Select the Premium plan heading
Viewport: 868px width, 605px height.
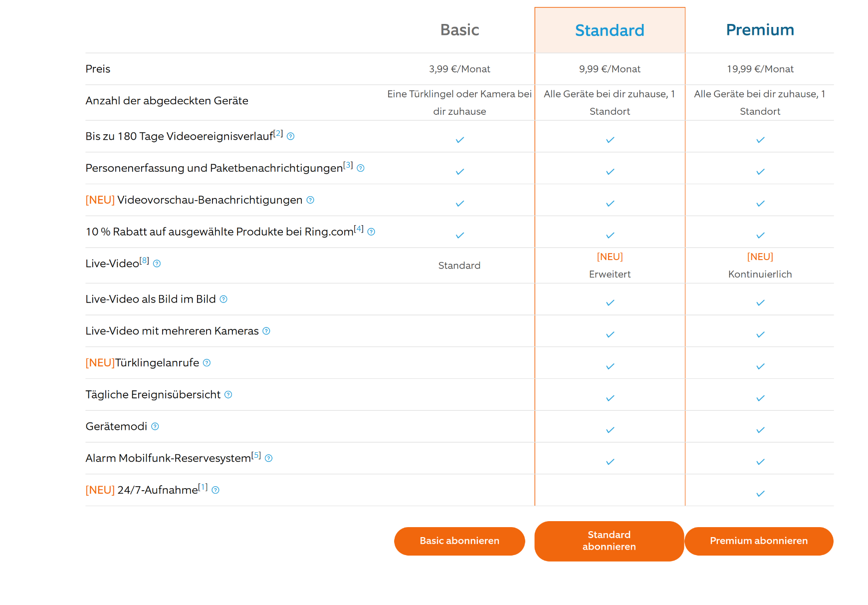[760, 30]
